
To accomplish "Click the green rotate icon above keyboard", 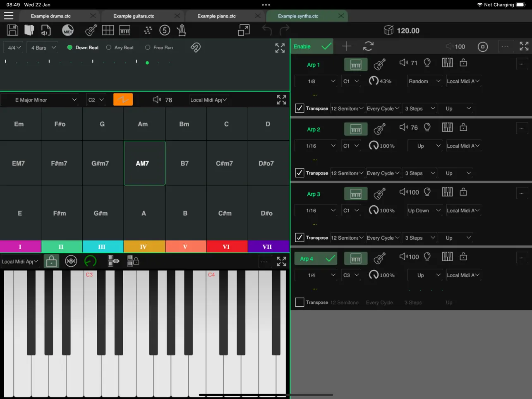I will coord(90,261).
